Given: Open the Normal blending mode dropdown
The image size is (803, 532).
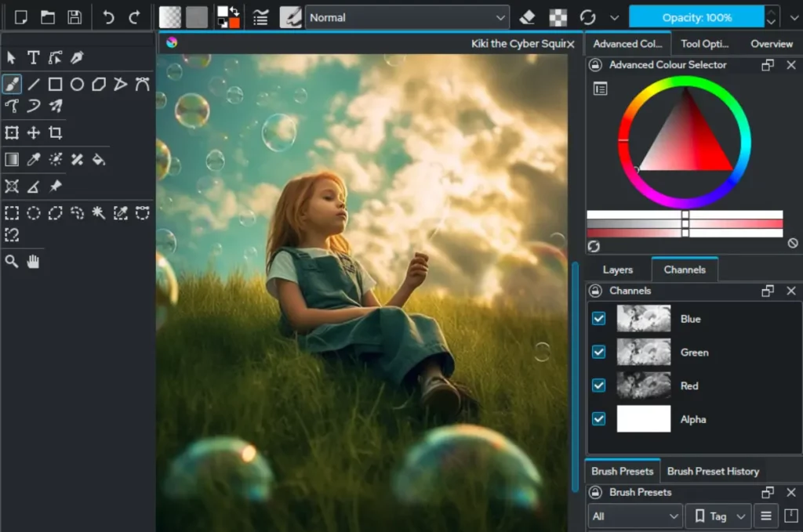Looking at the screenshot, I should (408, 16).
